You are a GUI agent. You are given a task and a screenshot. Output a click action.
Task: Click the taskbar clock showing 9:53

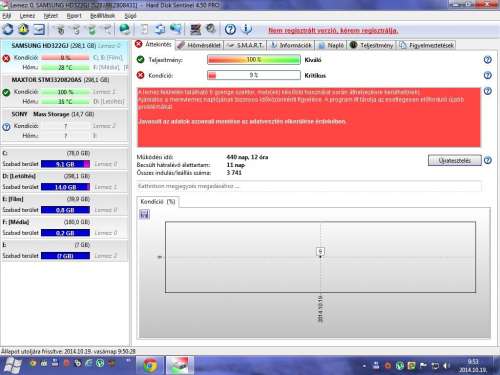pyautogui.click(x=473, y=366)
